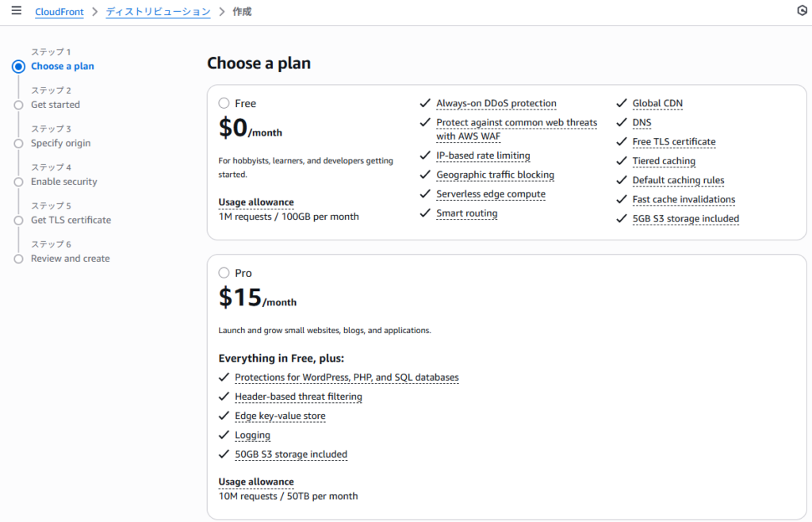The height and width of the screenshot is (522, 812).
Task: Click Header-based threat filtering term
Action: (x=298, y=397)
